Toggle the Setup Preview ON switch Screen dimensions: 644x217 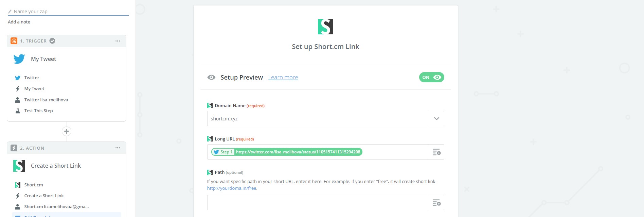pos(431,77)
